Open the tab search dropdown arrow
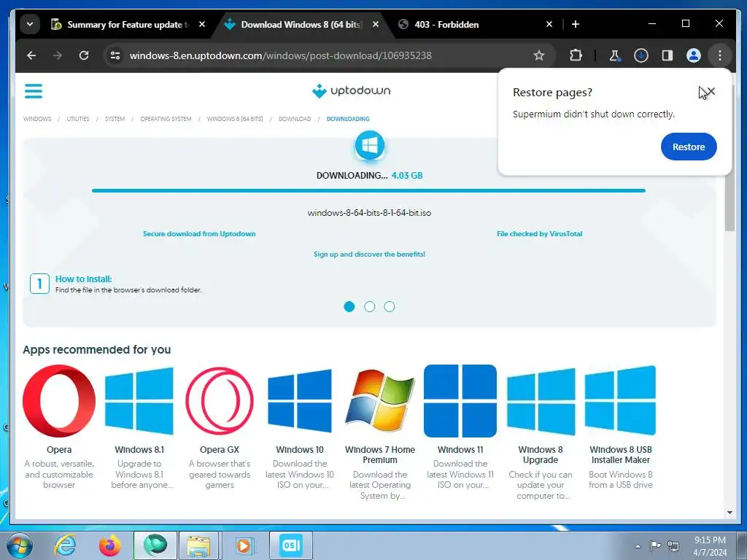This screenshot has width=747, height=560. click(x=29, y=24)
